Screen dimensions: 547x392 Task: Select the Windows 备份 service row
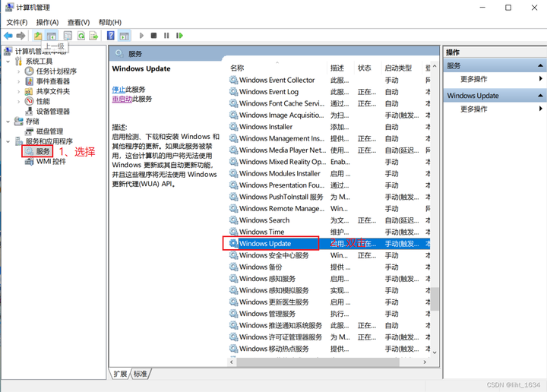click(329, 267)
